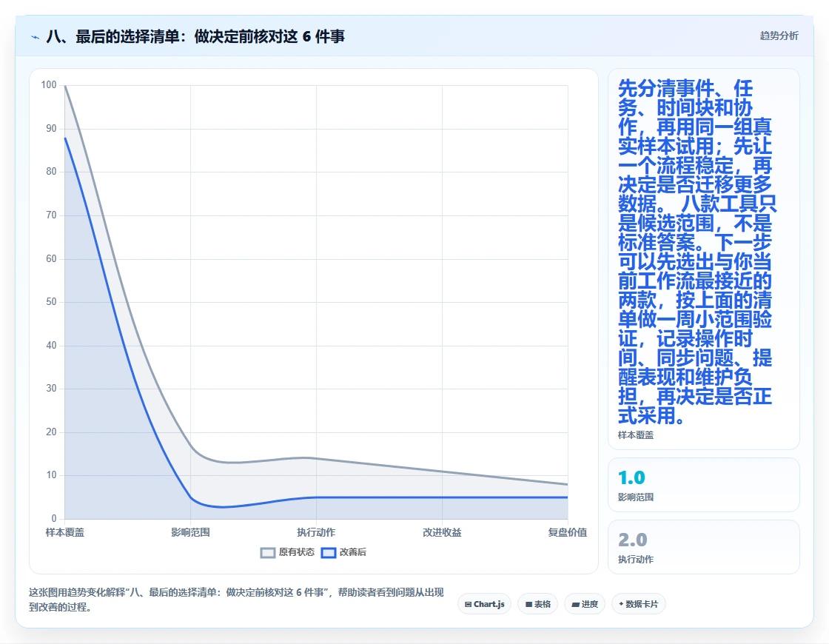829x644 pixels.
Task: Click the 100 y-axis value
Action: 49,84
